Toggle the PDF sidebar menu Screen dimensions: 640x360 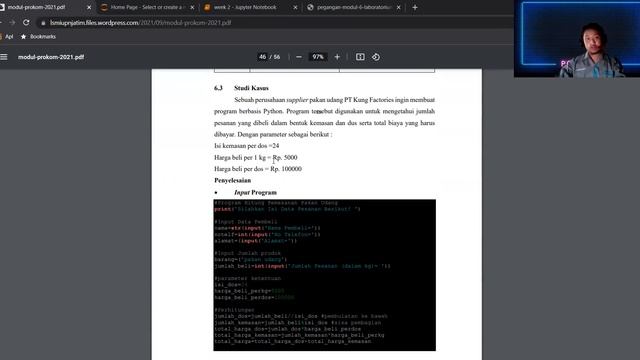4,57
